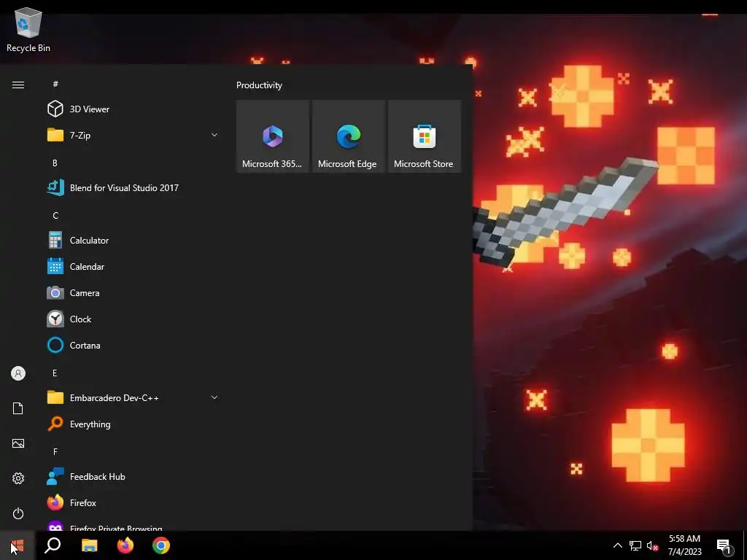747x560 pixels.
Task: Open the Action Center notifications
Action: pyautogui.click(x=724, y=545)
